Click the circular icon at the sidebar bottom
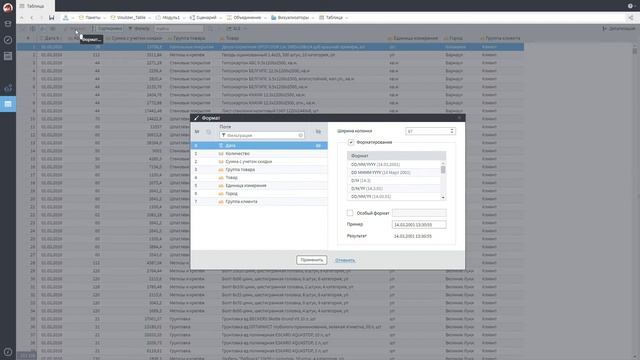 (x=8, y=351)
